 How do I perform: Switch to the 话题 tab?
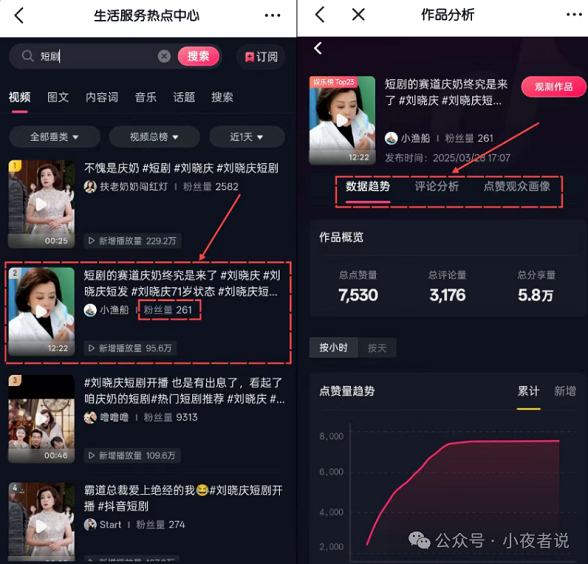(184, 98)
